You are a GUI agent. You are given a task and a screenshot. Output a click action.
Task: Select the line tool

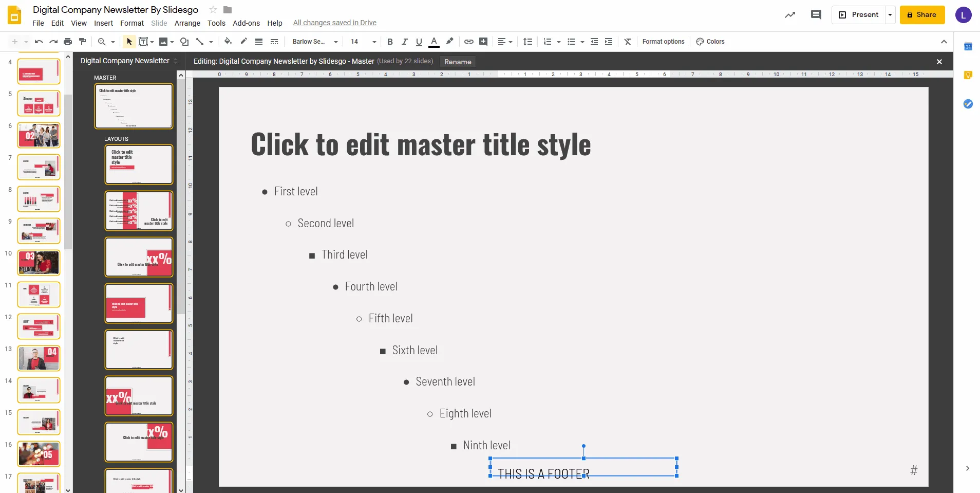click(x=200, y=42)
